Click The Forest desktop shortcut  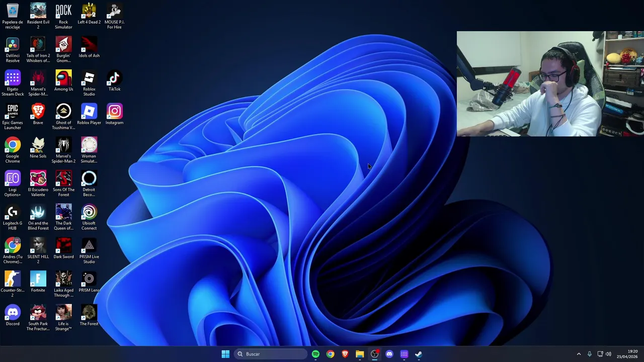tap(89, 316)
